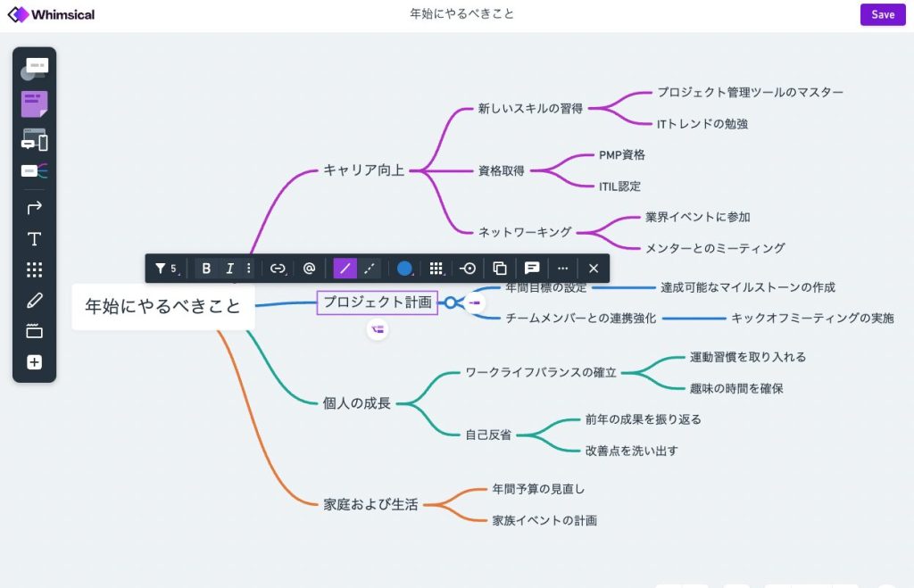Click the duplicate node icon
This screenshot has height=588, width=914.
(x=500, y=268)
